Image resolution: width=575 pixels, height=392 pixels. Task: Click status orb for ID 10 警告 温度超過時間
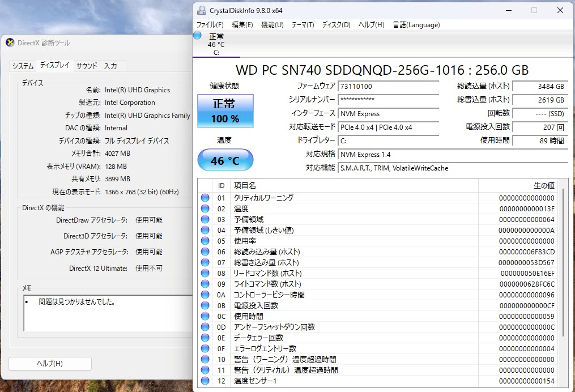tap(205, 359)
